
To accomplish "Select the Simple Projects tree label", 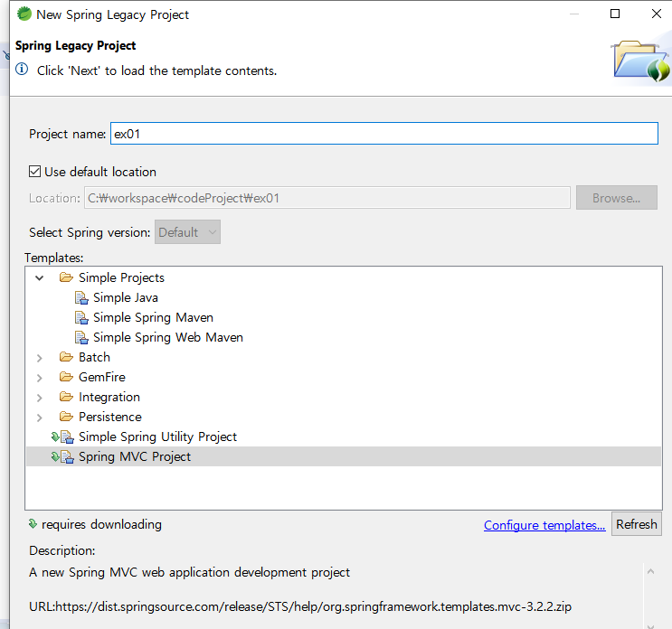I will click(121, 277).
